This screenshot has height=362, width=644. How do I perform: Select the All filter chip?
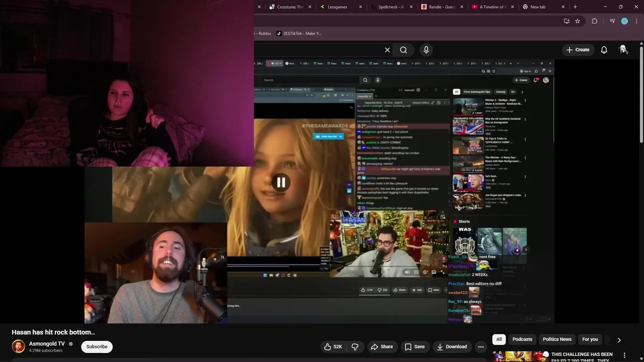(499, 339)
